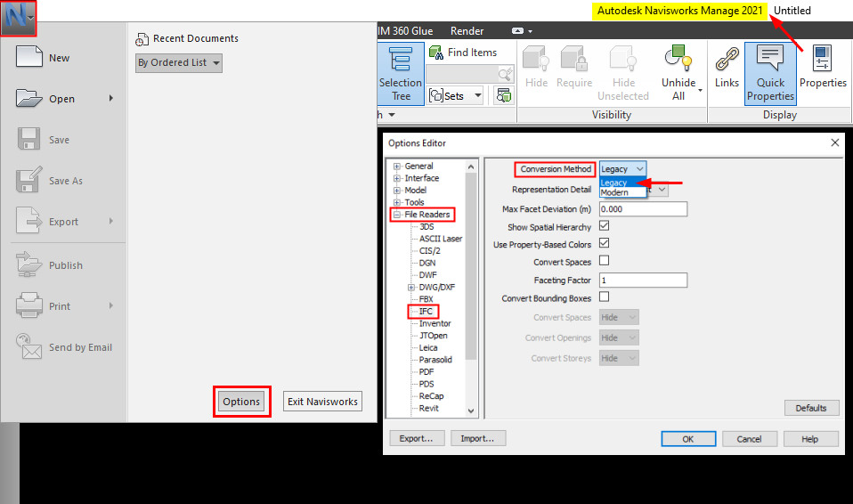Click the Hide tool in Visibility
The height and width of the screenshot is (504, 853).
click(x=536, y=68)
